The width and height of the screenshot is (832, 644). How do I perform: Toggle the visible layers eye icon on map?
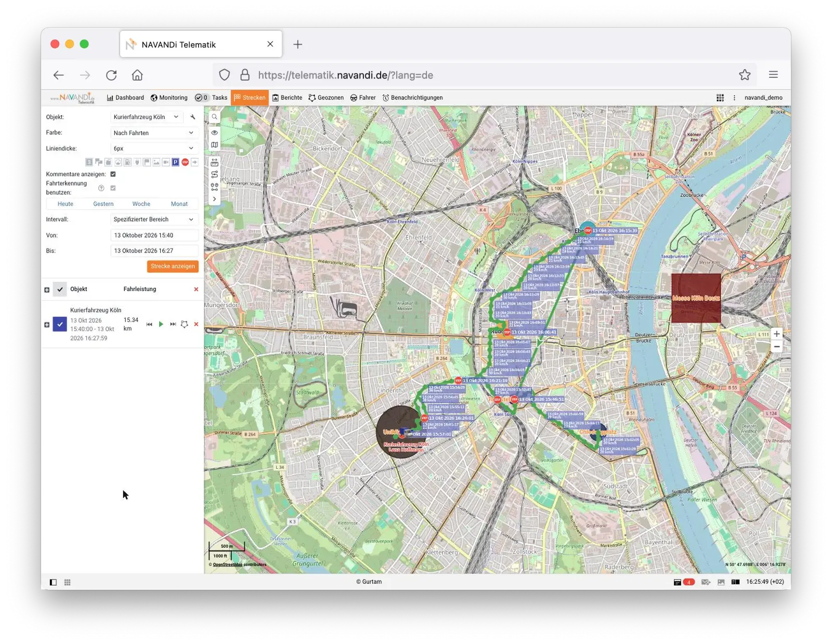tap(214, 133)
